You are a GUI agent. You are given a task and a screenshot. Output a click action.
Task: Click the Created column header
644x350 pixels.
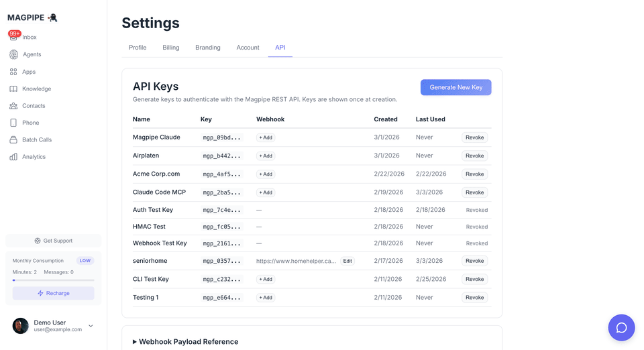pos(386,119)
